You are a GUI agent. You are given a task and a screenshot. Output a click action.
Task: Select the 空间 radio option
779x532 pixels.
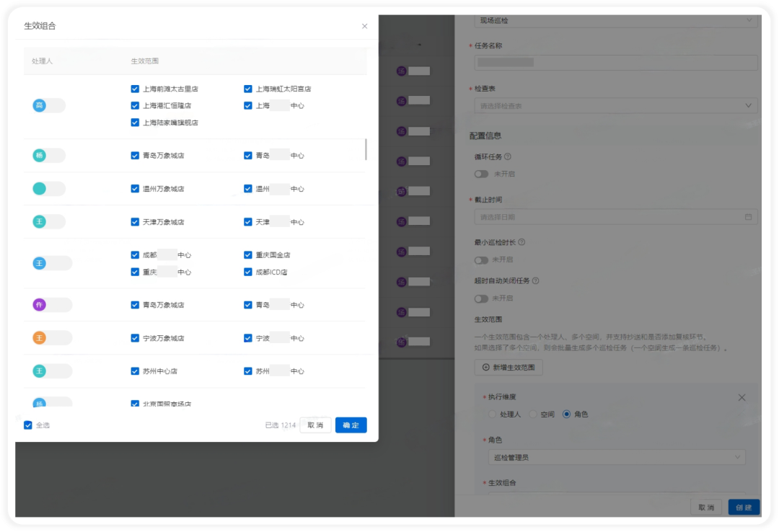[533, 414]
